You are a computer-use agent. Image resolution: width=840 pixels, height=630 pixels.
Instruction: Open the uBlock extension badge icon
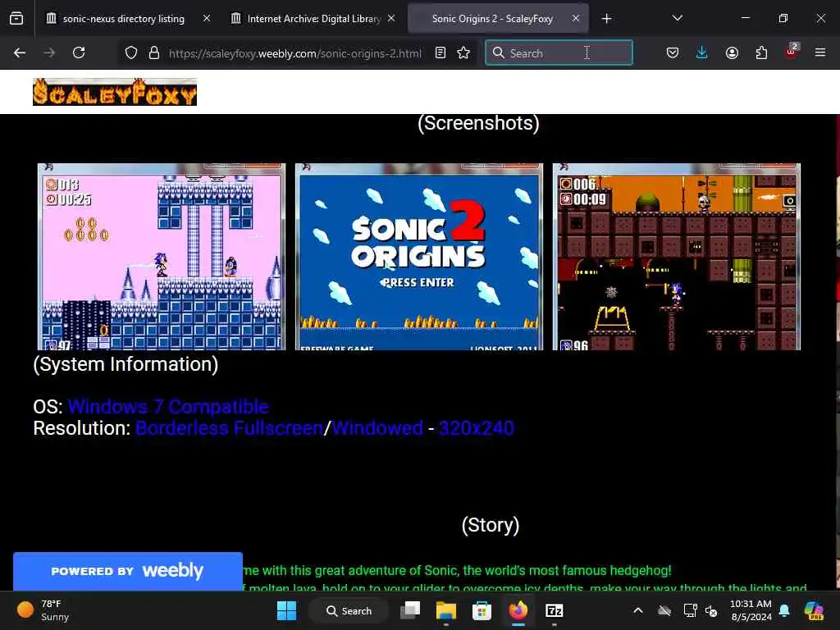[x=792, y=52]
